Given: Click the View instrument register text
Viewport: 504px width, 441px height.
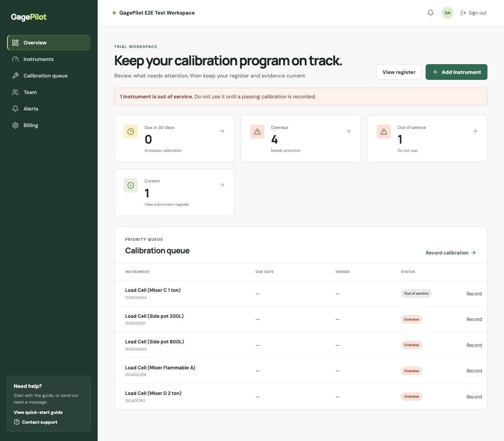Looking at the screenshot, I should click(167, 204).
